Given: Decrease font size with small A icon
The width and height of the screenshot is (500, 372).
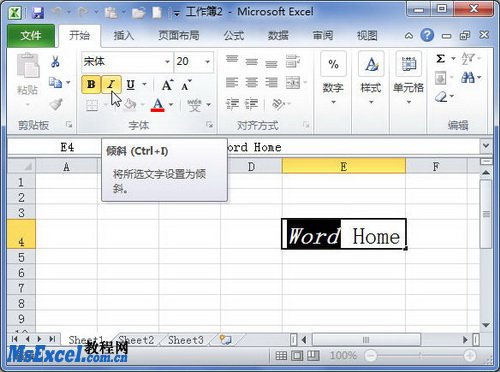Looking at the screenshot, I should click(186, 86).
